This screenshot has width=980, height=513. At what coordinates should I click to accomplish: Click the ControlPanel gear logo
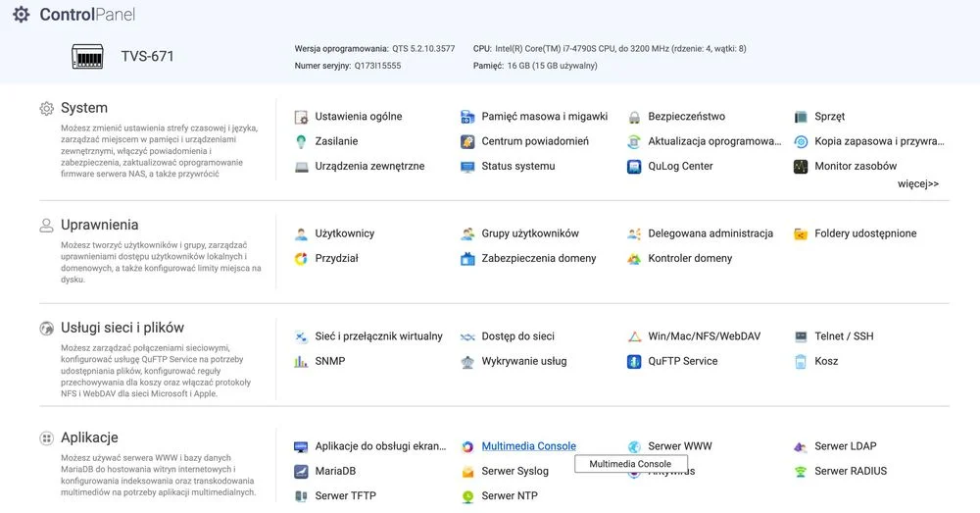click(22, 15)
